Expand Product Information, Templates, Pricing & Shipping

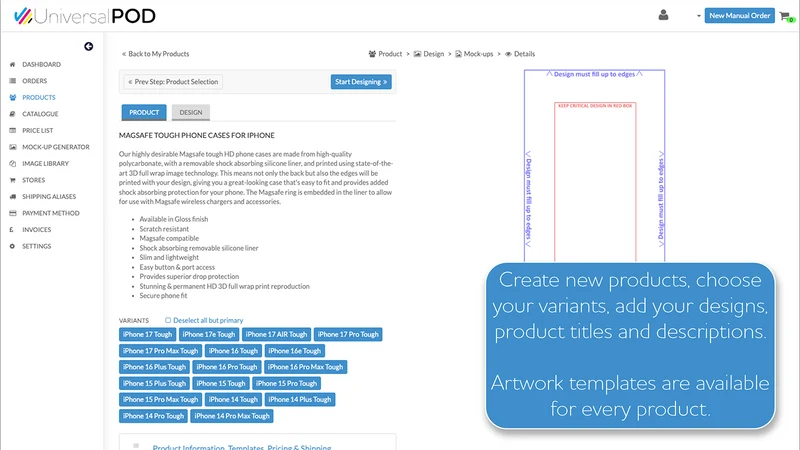coord(241,447)
